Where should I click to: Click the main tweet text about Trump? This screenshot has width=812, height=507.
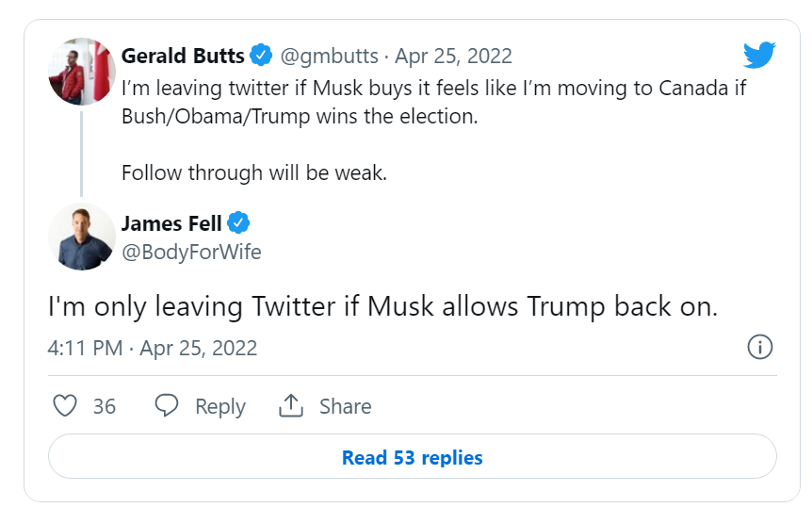(x=382, y=307)
